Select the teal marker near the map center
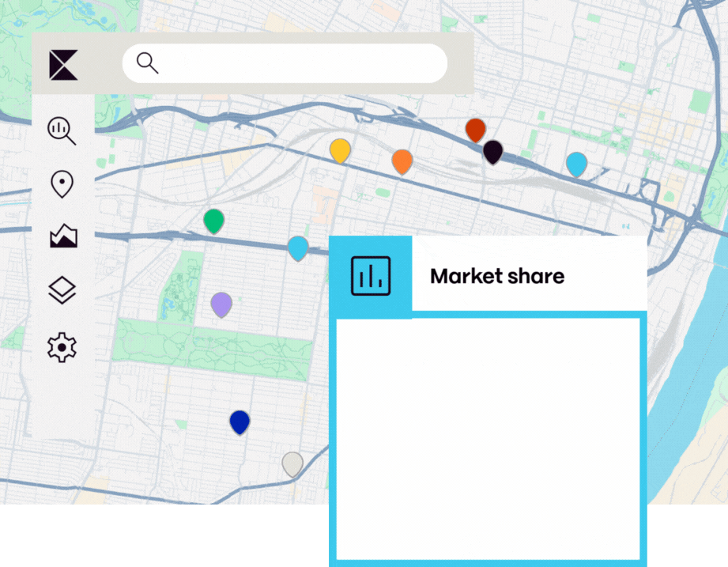This screenshot has width=728, height=567. click(x=297, y=248)
